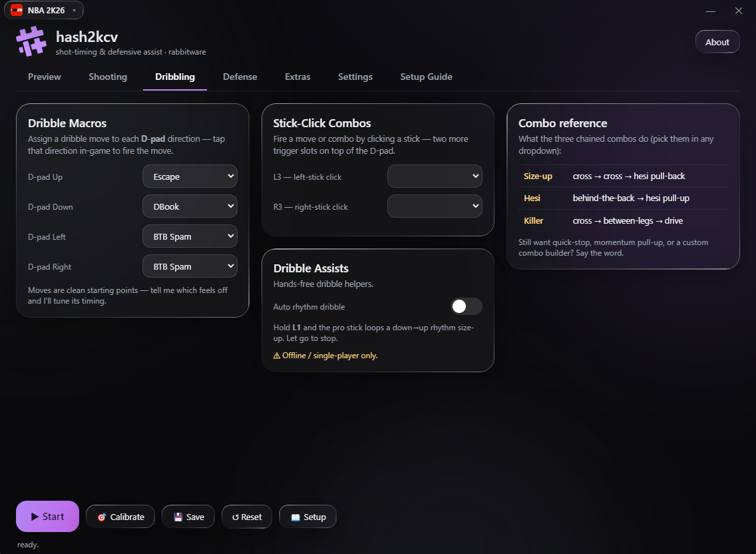Click the target icon on Calibrate

pos(102,517)
